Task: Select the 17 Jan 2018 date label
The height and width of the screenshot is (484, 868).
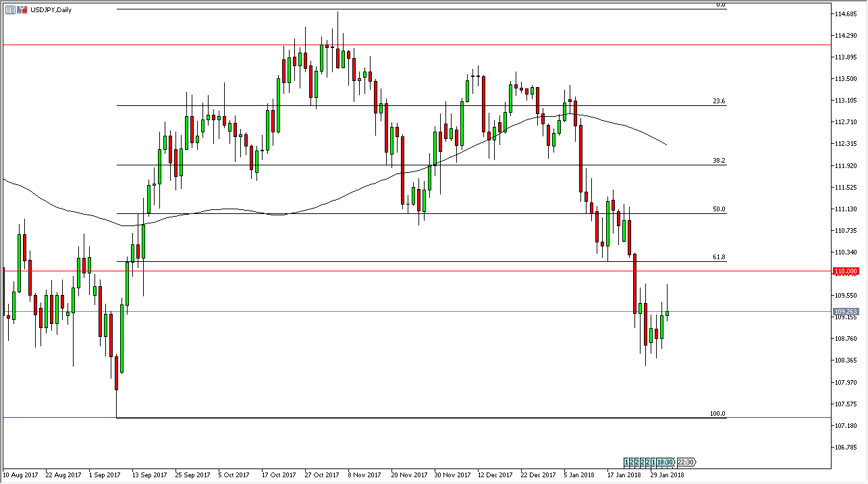Action: (624, 475)
